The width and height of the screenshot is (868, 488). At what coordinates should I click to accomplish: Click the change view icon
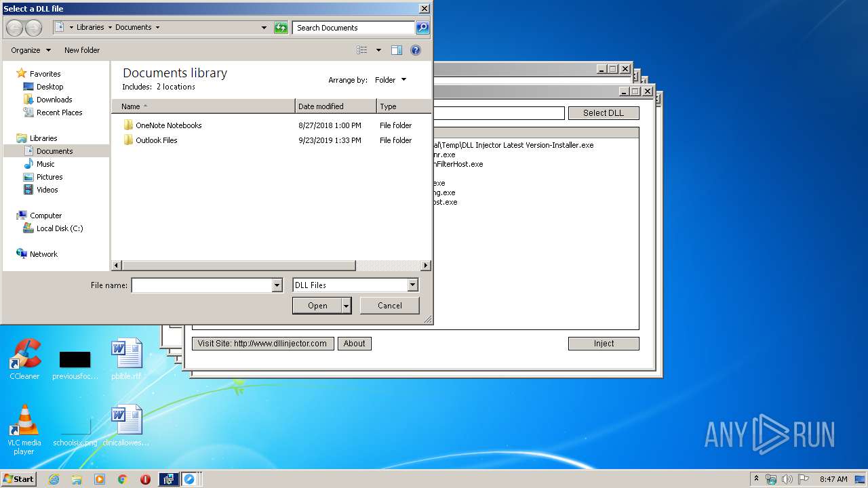pos(362,50)
